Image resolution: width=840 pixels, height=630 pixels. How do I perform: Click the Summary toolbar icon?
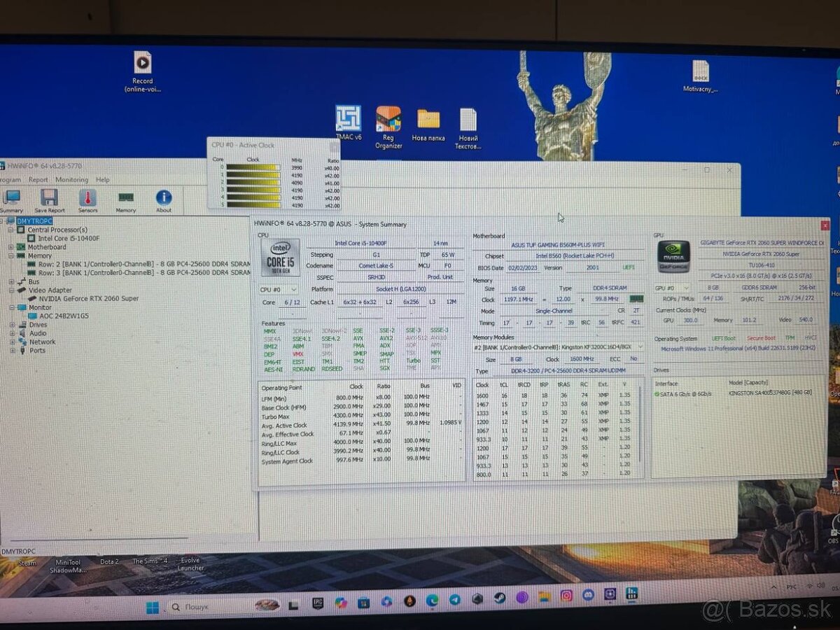tap(11, 200)
